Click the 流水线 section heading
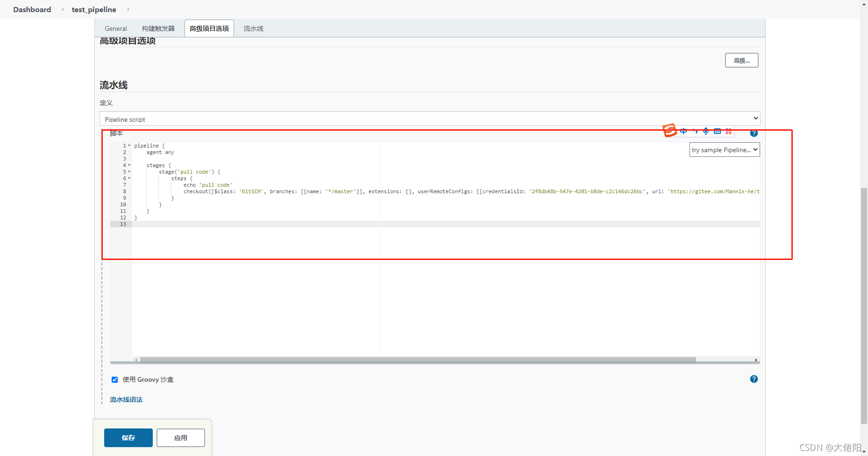This screenshot has height=456, width=868. (x=114, y=85)
